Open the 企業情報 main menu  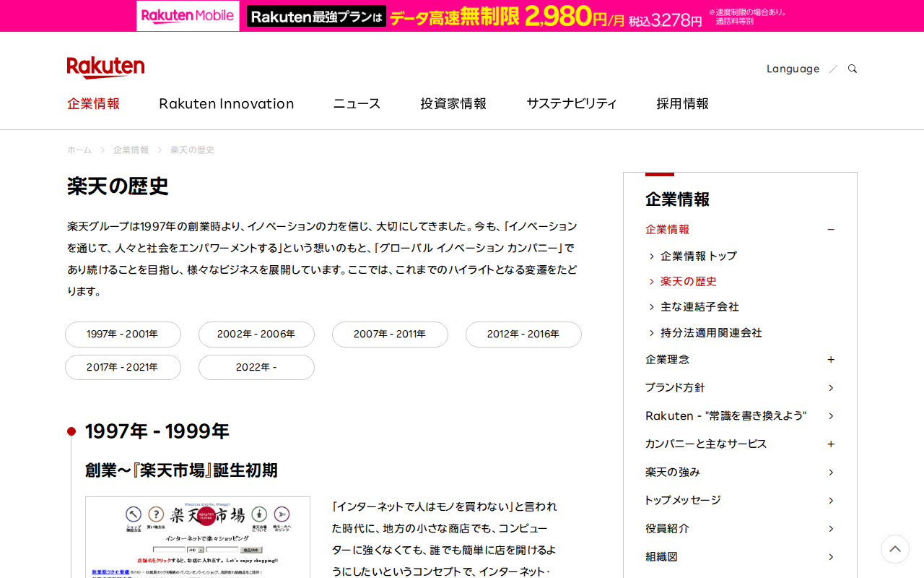(x=94, y=103)
